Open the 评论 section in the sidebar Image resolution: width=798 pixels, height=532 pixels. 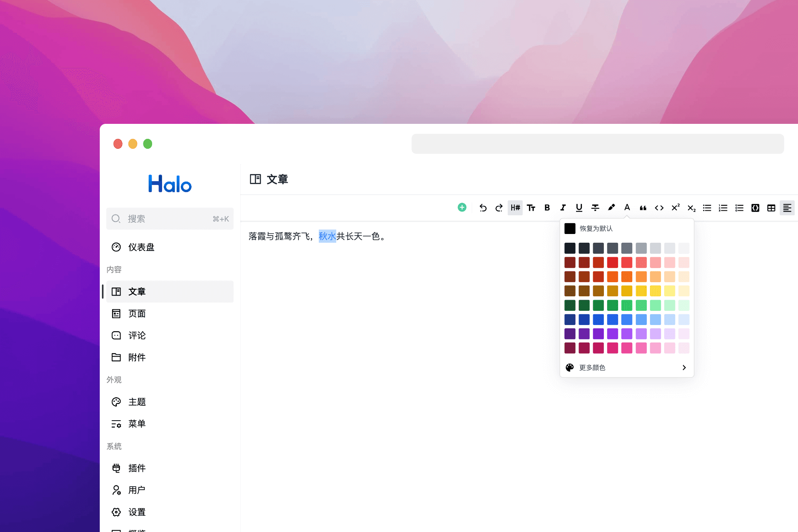coord(137,335)
